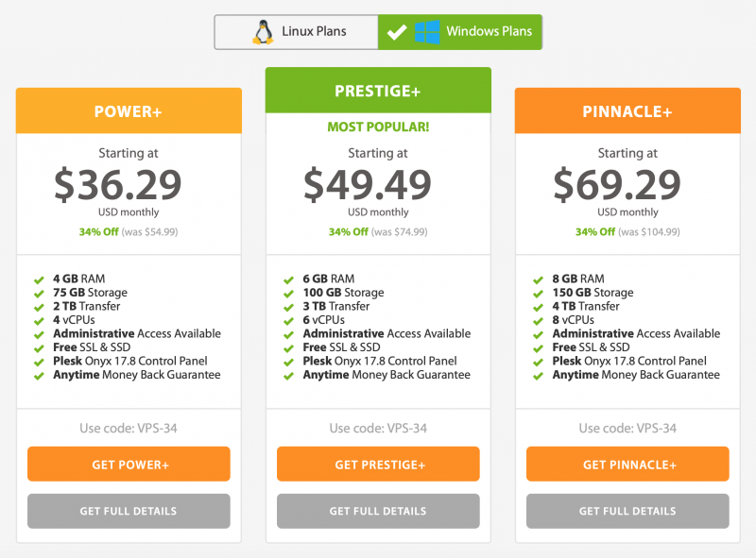
Task: Click green check next to 4 GB RAM
Action: point(39,279)
